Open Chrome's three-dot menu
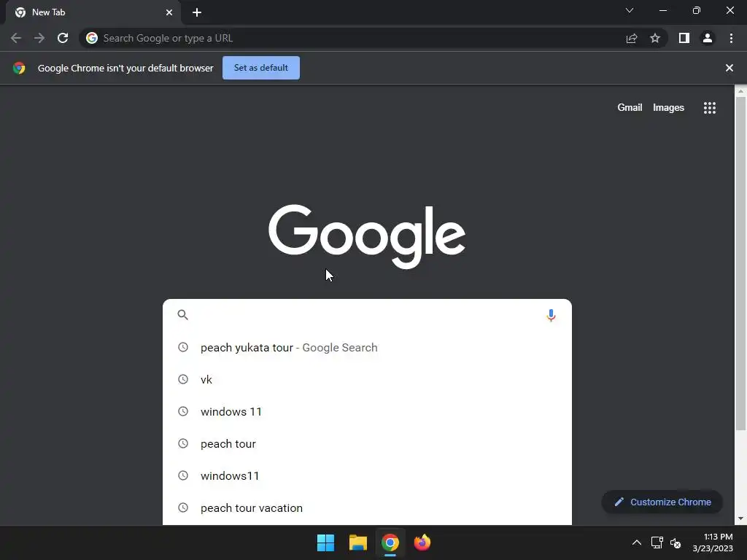The image size is (747, 560). tap(731, 38)
